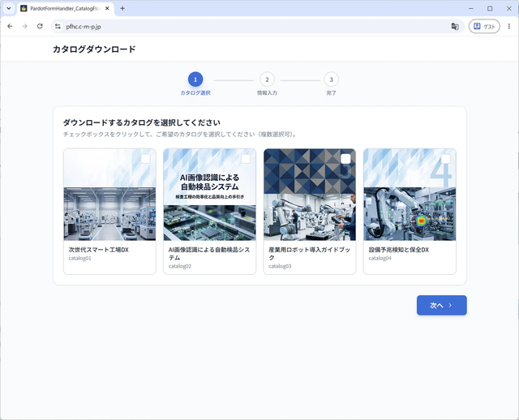Select the PardotFormHandler_CatalogFlow tab
The image size is (519, 420).
coord(65,9)
